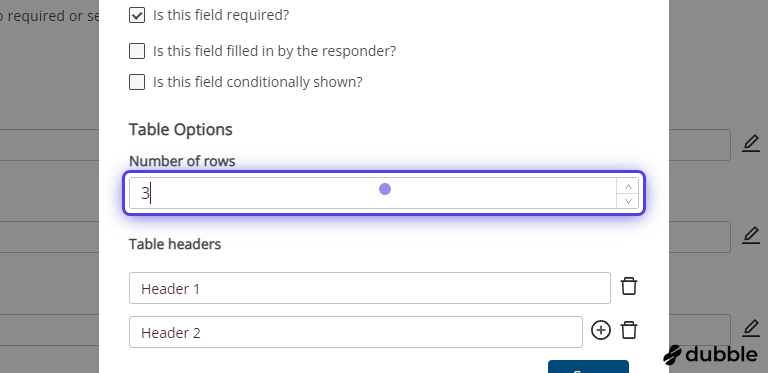
Task: Click the 'Table headers' label
Action: click(175, 244)
